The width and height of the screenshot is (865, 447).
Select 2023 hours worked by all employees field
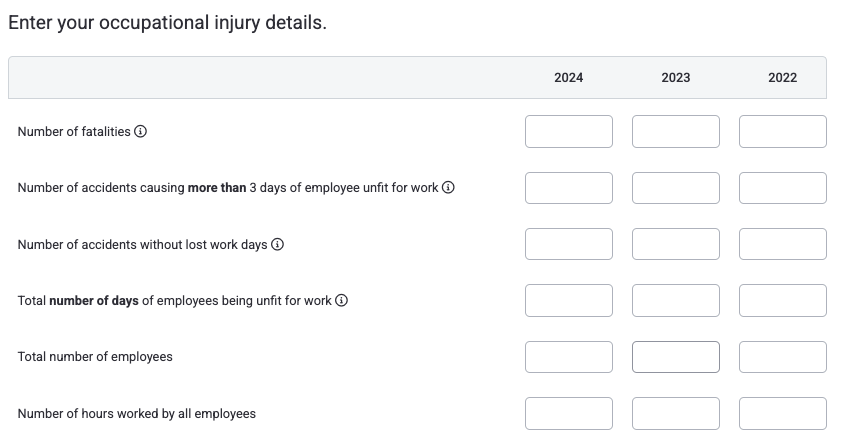point(676,413)
